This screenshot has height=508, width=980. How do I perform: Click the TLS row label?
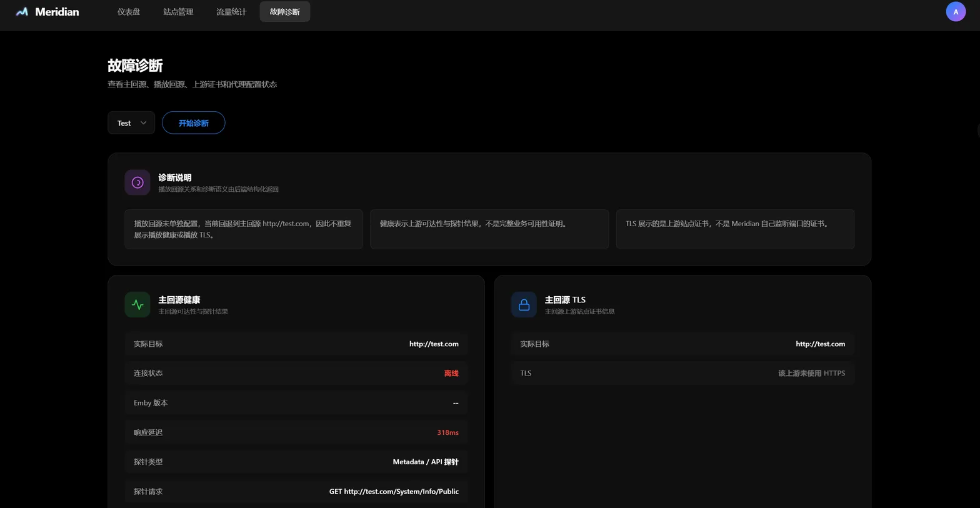pos(526,374)
